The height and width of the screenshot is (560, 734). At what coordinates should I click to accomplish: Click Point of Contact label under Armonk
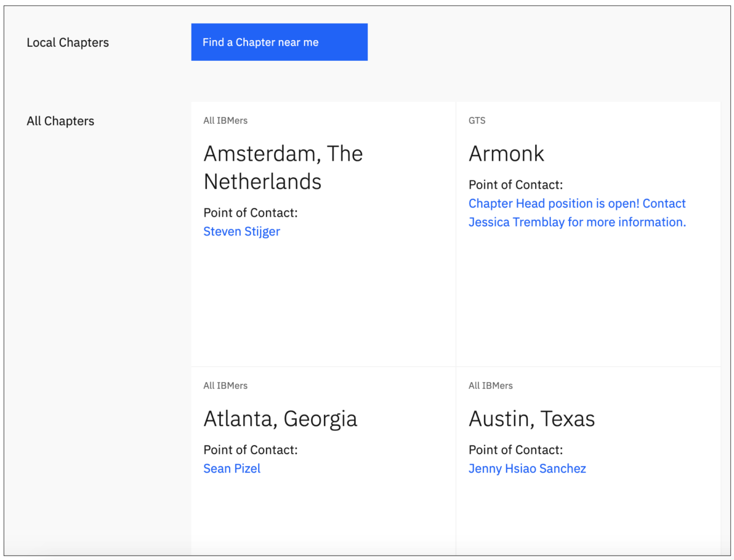[x=516, y=185]
